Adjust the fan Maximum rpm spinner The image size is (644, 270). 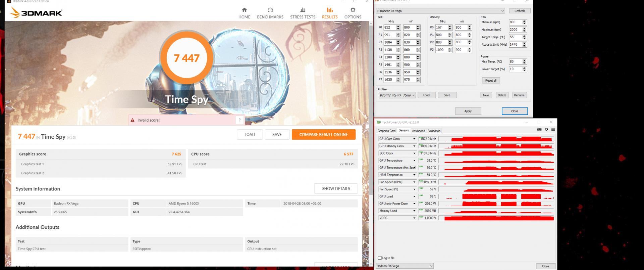(524, 30)
